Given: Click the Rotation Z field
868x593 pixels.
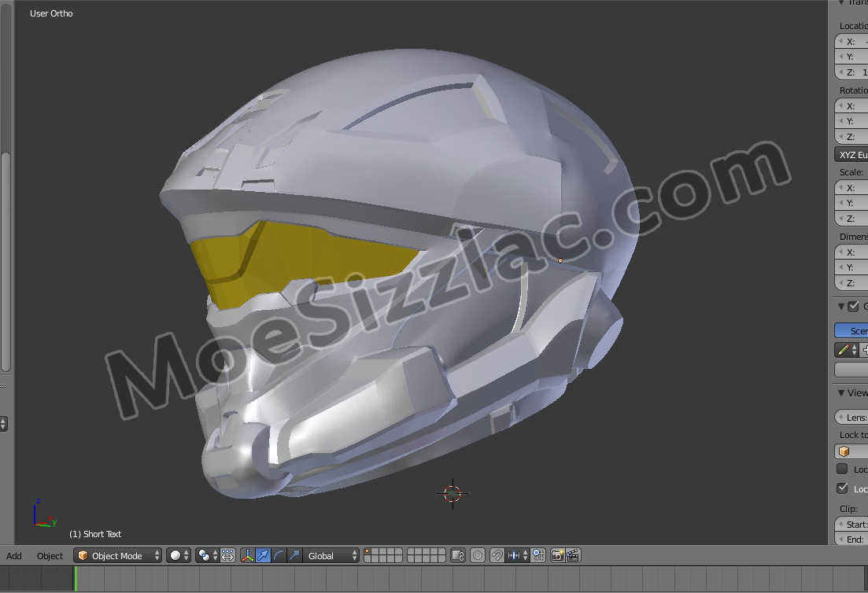Looking at the screenshot, I should tap(851, 137).
